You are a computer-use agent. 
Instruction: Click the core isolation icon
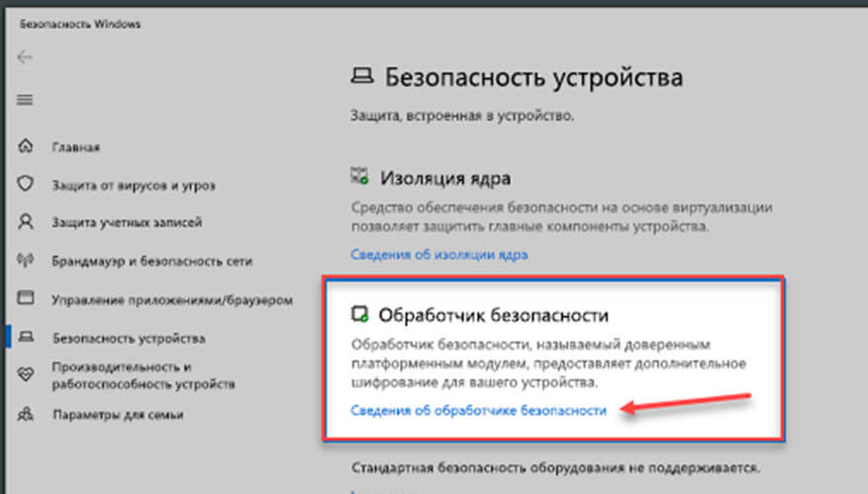point(360,176)
